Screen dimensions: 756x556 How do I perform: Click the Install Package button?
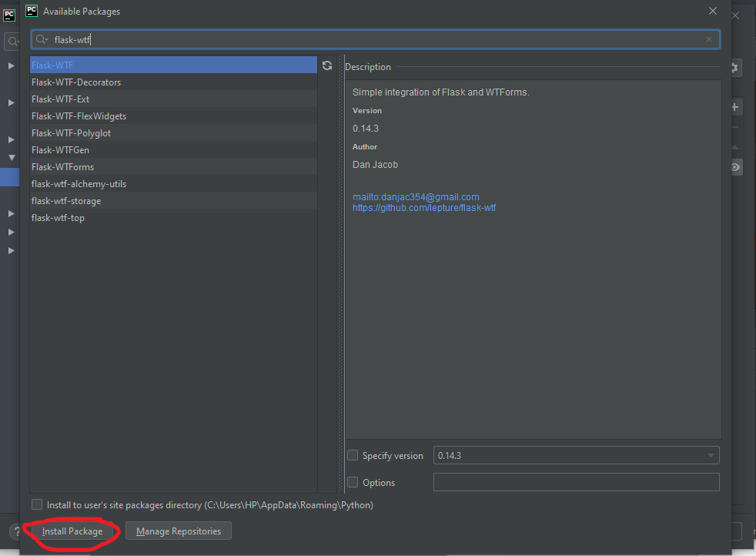pos(72,531)
